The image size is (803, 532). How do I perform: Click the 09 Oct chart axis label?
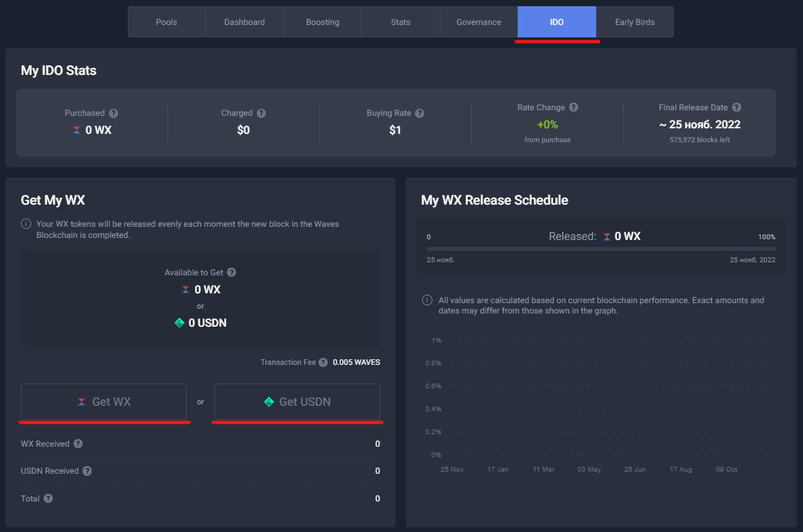coord(726,470)
